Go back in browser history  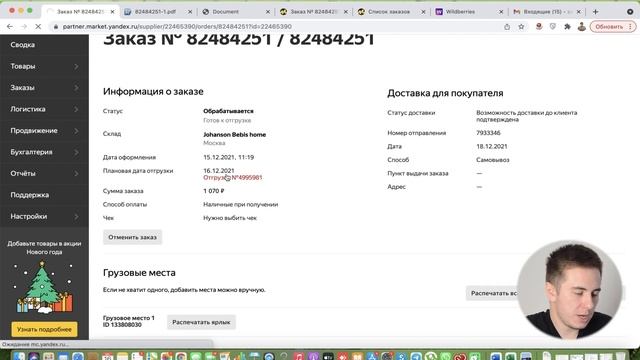click(x=10, y=27)
